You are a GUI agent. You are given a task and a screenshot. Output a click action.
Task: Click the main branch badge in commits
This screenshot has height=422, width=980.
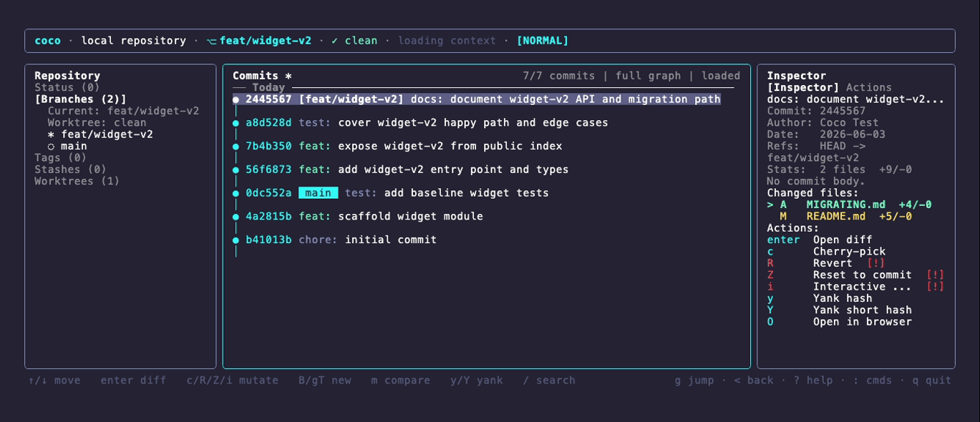coord(319,193)
